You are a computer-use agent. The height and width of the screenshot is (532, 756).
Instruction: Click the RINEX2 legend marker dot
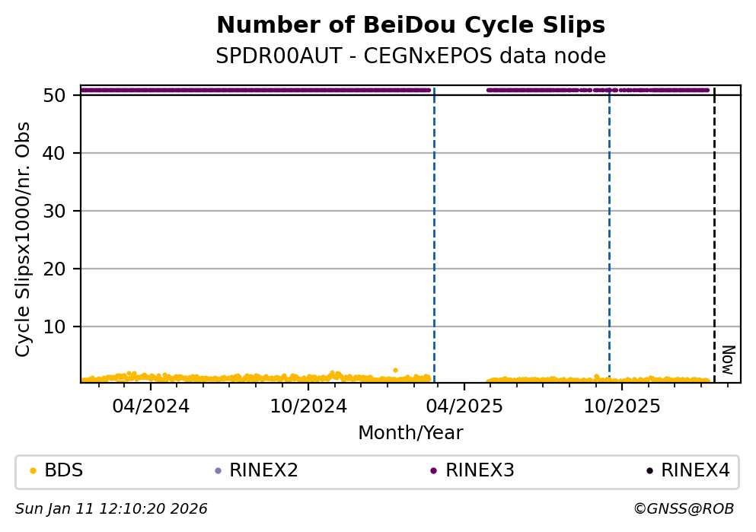[218, 471]
